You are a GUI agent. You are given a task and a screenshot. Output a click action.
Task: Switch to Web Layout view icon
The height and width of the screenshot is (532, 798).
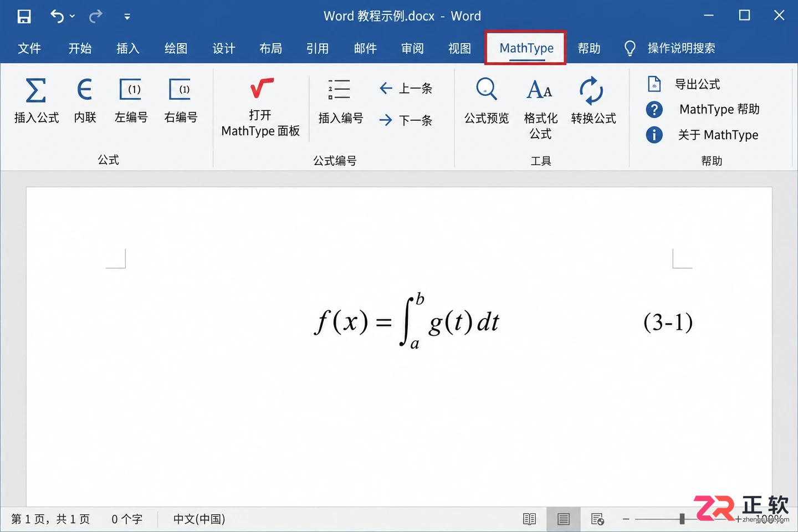point(597,519)
